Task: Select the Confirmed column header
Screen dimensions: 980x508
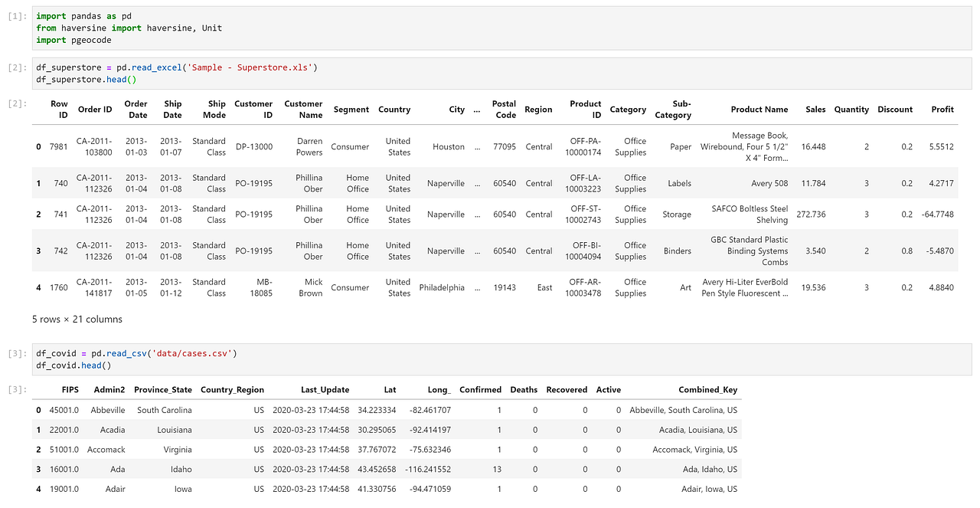Action: pos(480,390)
